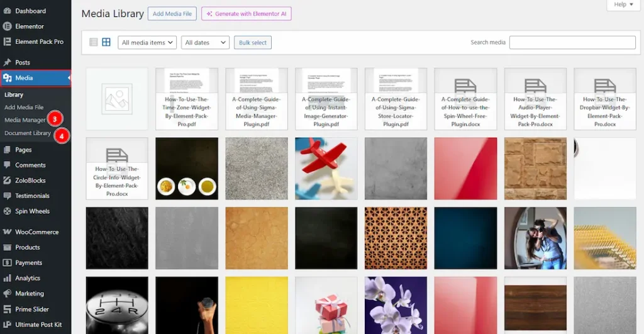The width and height of the screenshot is (644, 334).
Task: Expand the All media items dropdown
Action: click(147, 43)
